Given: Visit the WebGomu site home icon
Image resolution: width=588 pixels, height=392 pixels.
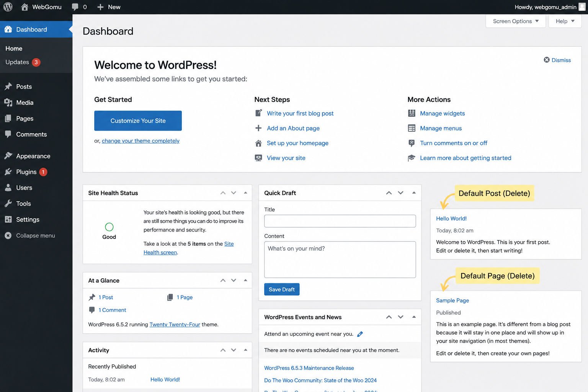Looking at the screenshot, I should pyautogui.click(x=24, y=7).
